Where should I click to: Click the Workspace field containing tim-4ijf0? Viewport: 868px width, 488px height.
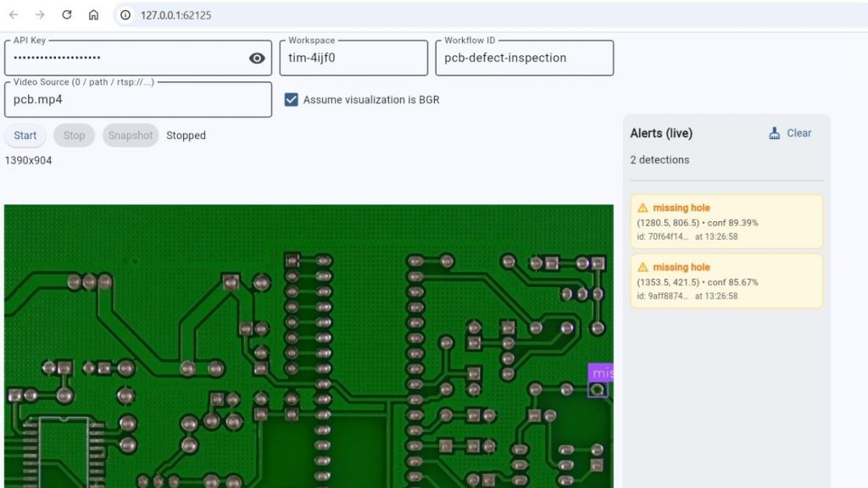pyautogui.click(x=353, y=58)
